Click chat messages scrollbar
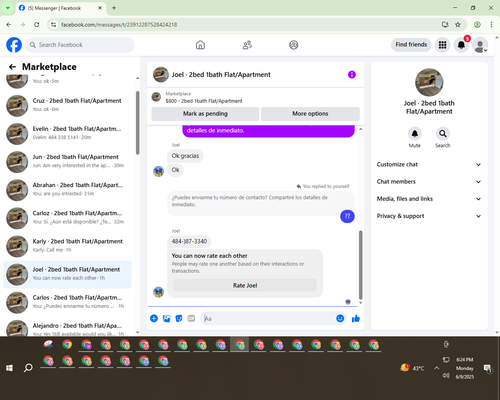The image size is (500, 400). point(360,265)
